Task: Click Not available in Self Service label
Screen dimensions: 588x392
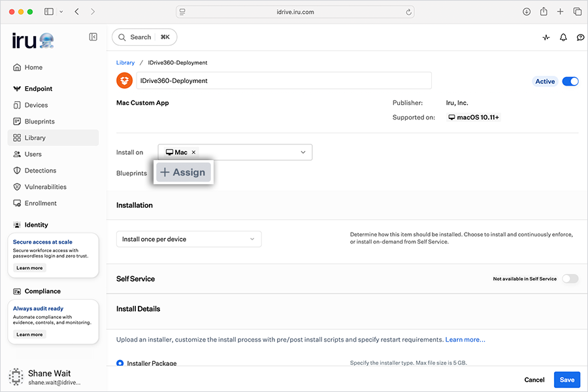Action: point(525,279)
